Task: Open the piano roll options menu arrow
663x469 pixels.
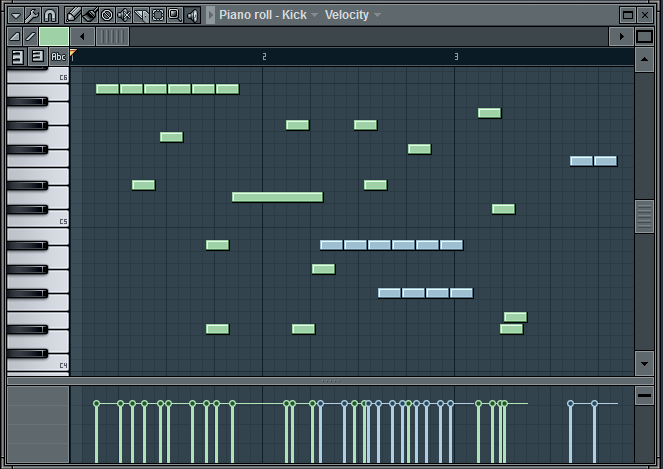Action: tap(15, 15)
